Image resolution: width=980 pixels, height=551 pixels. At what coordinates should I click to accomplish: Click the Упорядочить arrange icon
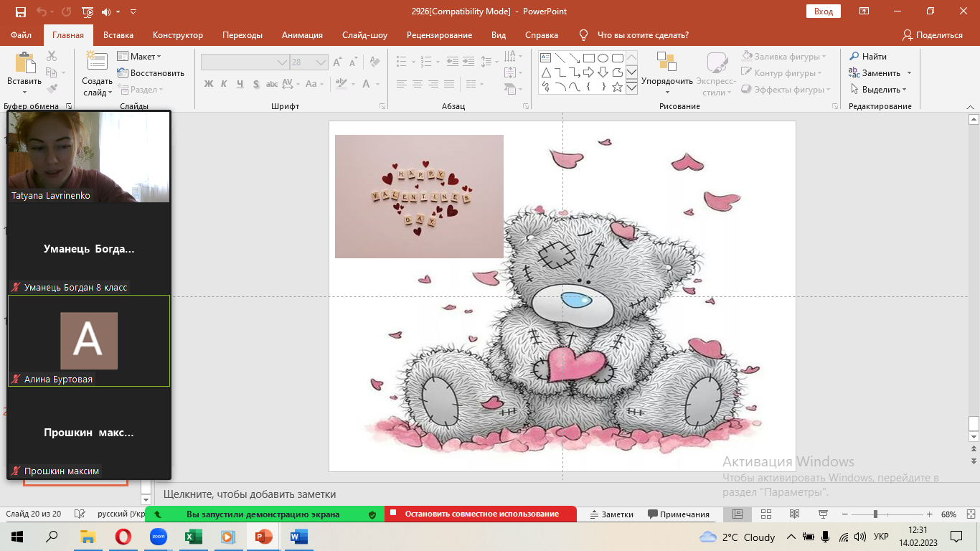pyautogui.click(x=666, y=62)
